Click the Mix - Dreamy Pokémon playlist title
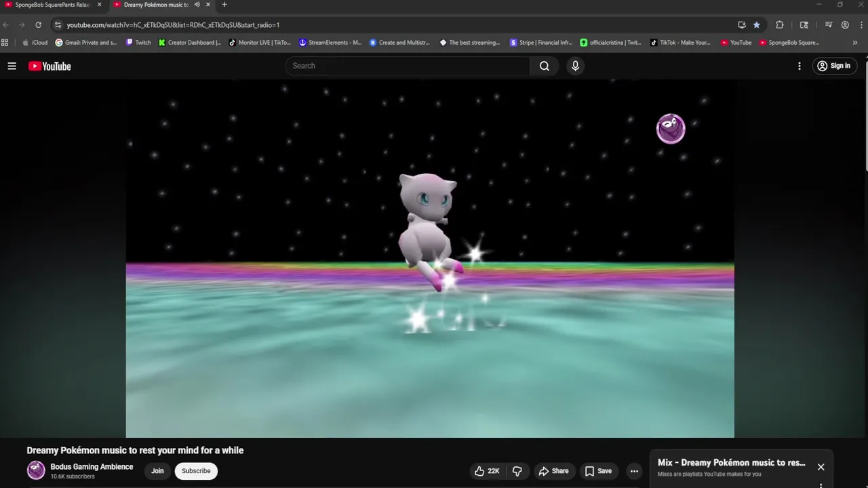Viewport: 868px width, 488px height. pos(732,463)
